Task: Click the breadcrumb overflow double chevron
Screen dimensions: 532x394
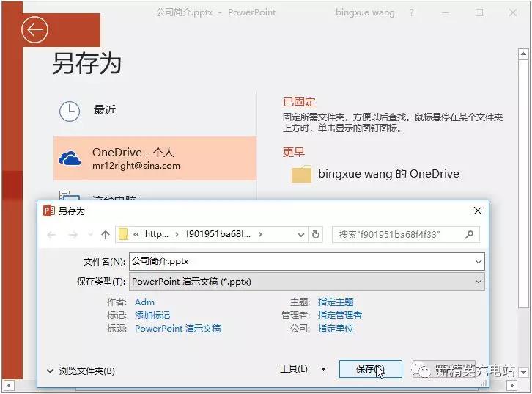Action: point(136,234)
